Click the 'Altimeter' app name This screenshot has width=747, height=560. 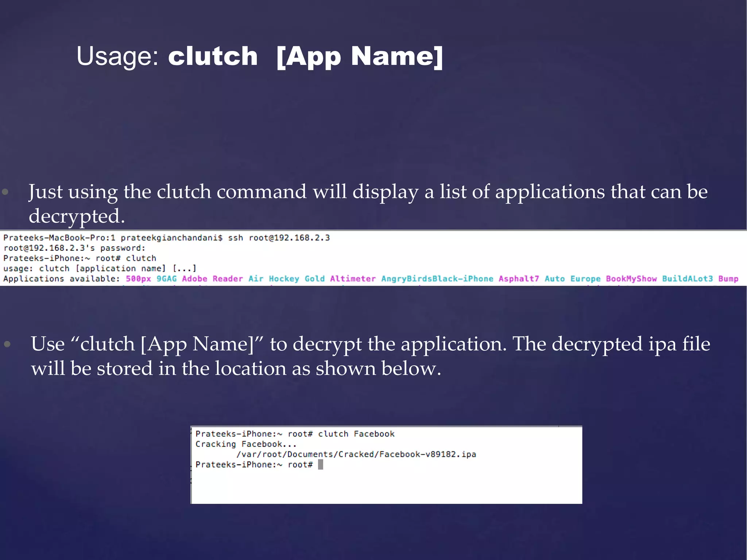pyautogui.click(x=353, y=279)
